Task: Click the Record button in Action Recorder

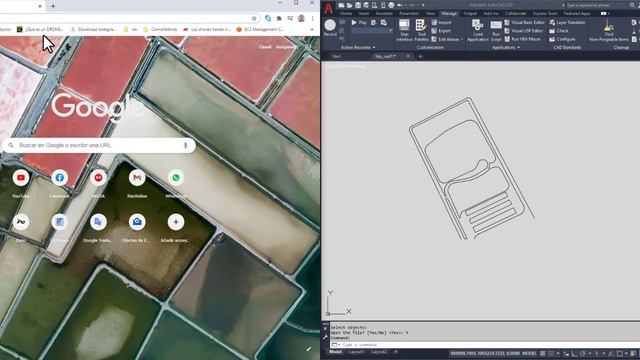Action: [330, 28]
